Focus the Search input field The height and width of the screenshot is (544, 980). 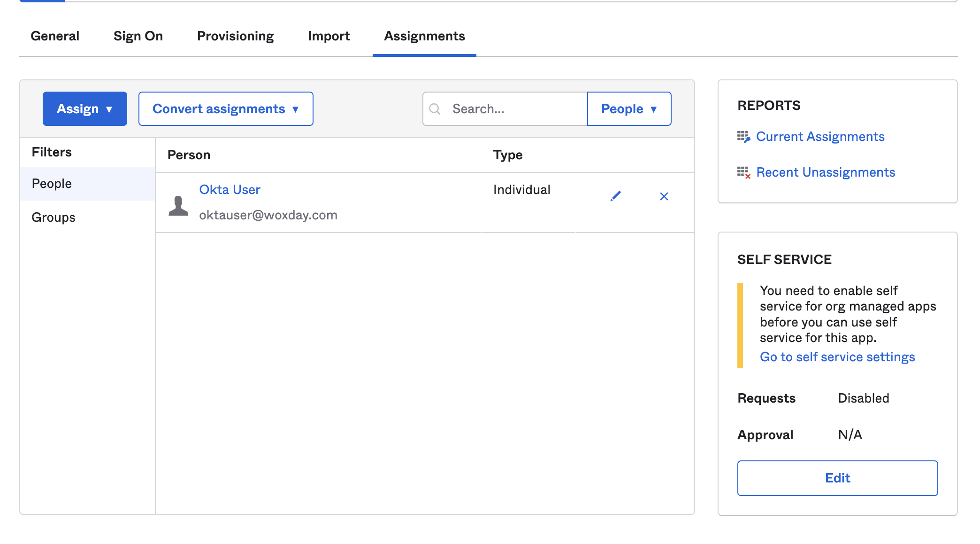505,109
